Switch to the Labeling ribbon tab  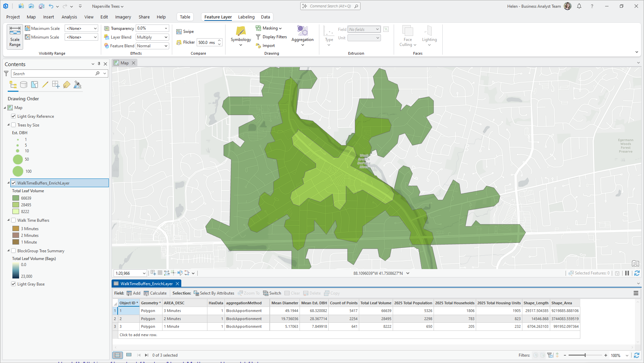(246, 17)
